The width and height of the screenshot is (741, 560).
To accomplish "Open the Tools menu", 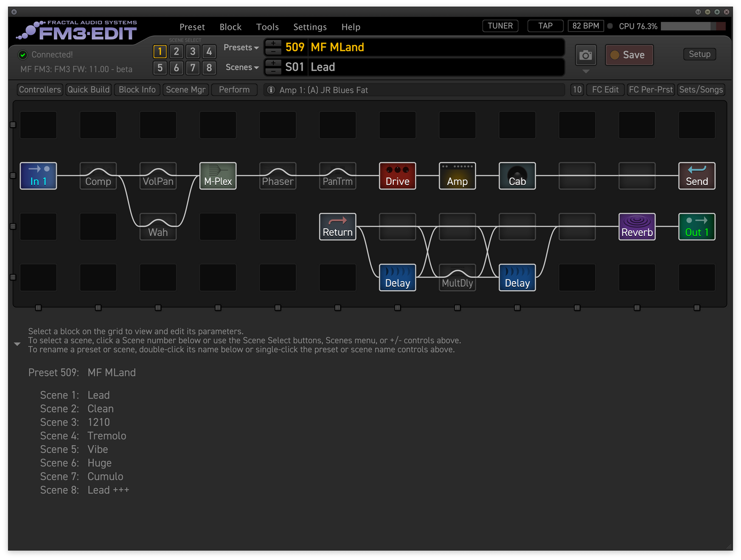I will tap(267, 27).
